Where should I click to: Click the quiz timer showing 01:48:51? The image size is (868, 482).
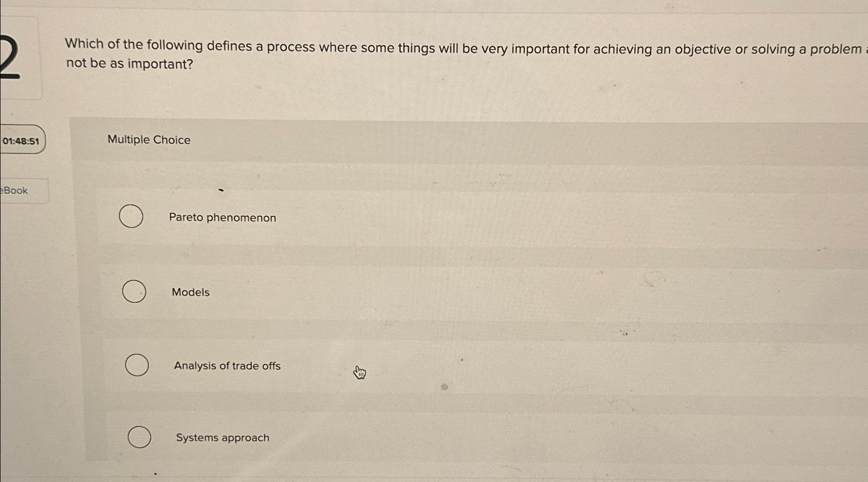(x=22, y=140)
